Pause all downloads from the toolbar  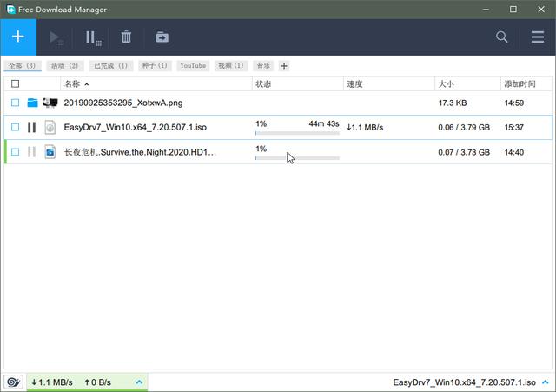[92, 37]
